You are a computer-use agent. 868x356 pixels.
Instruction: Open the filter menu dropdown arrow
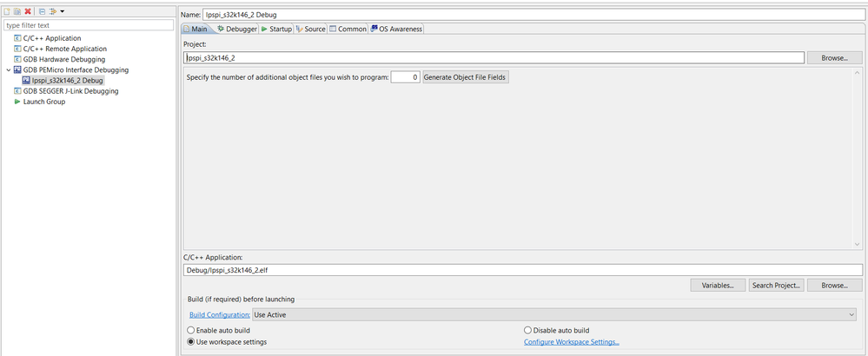63,11
